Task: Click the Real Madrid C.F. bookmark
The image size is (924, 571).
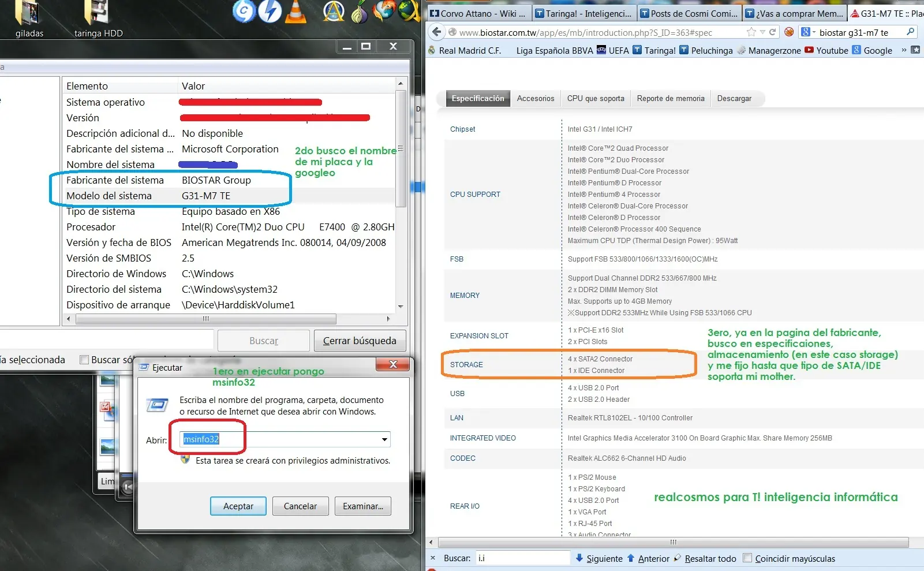Action: (x=465, y=50)
